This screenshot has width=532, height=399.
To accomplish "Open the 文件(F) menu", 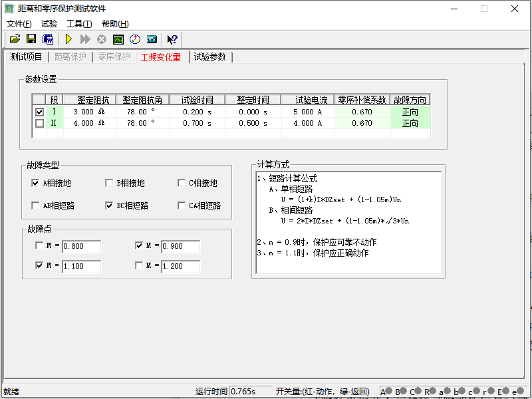I will pos(19,24).
